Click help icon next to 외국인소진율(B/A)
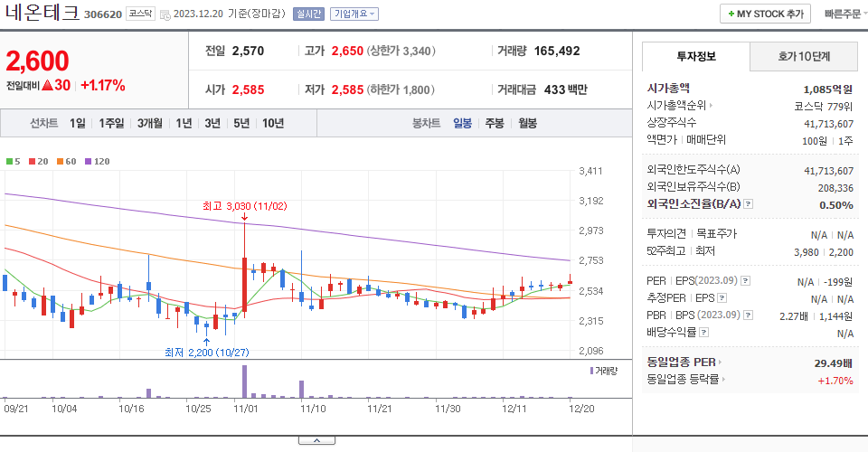Viewport: 868px width, 452px height. [x=748, y=204]
